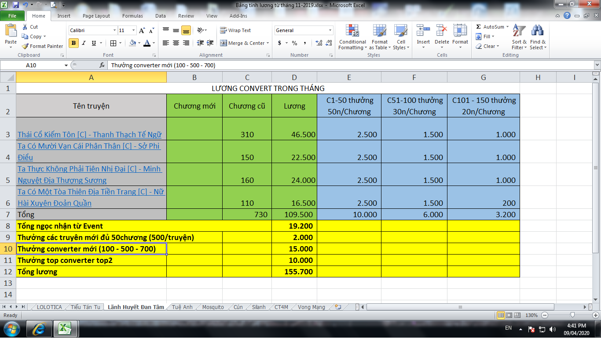Click the Excel icon in Windows taskbar
Image resolution: width=601 pixels, height=364 pixels.
65,329
